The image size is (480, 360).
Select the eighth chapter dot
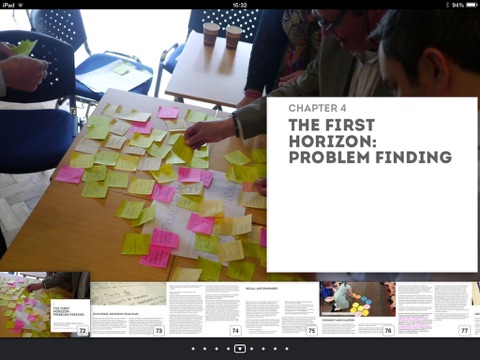(x=275, y=349)
